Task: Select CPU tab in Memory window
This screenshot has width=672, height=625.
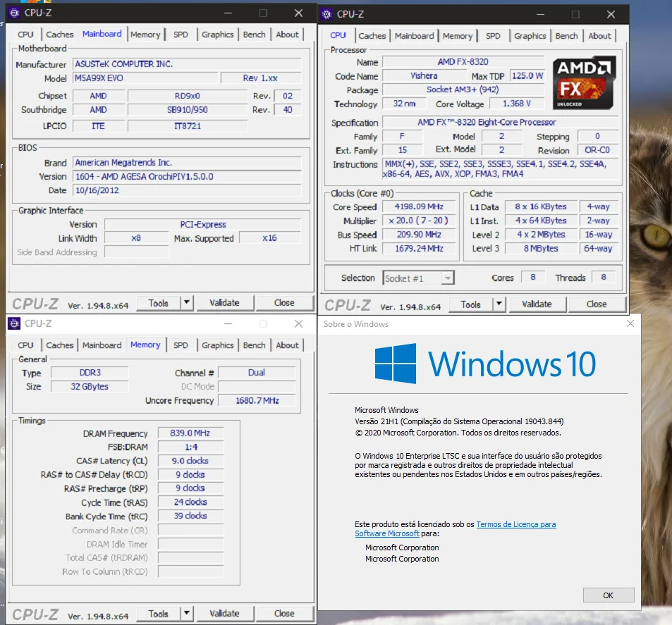Action: point(25,345)
